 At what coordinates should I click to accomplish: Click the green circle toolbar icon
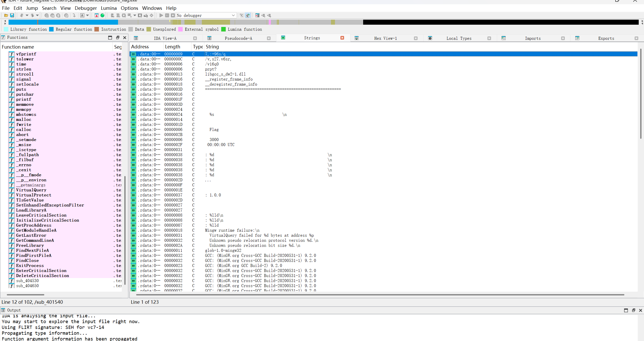(x=102, y=15)
